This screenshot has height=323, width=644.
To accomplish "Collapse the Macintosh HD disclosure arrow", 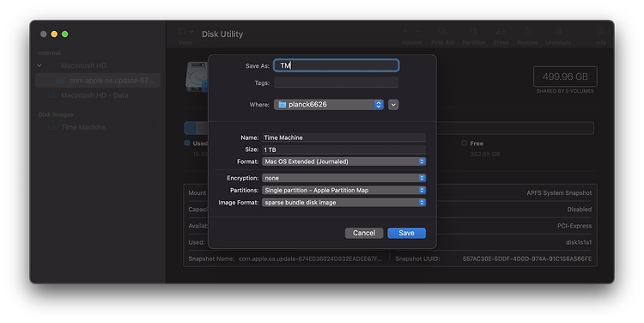I will (39, 65).
